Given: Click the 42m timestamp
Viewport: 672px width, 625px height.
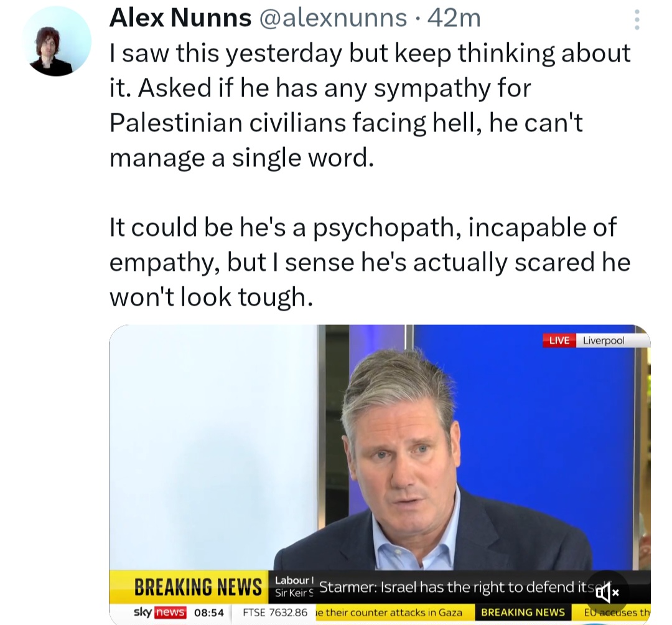Looking at the screenshot, I should click(454, 18).
